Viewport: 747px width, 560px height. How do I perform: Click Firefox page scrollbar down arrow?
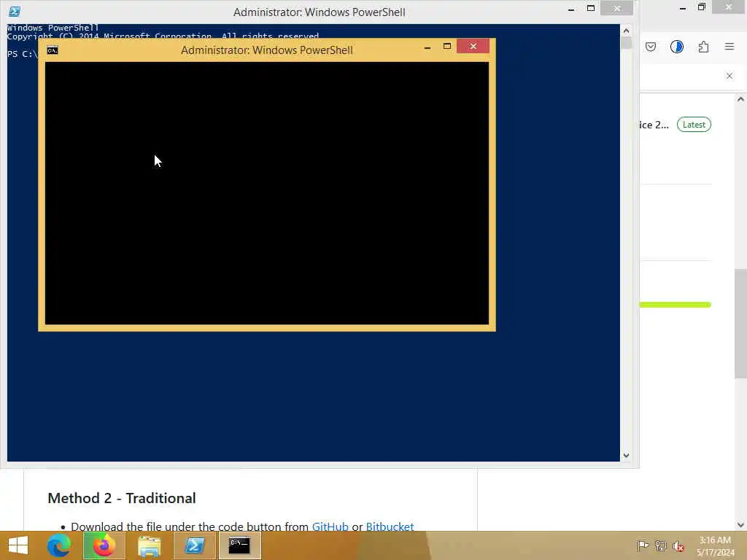coord(740,525)
